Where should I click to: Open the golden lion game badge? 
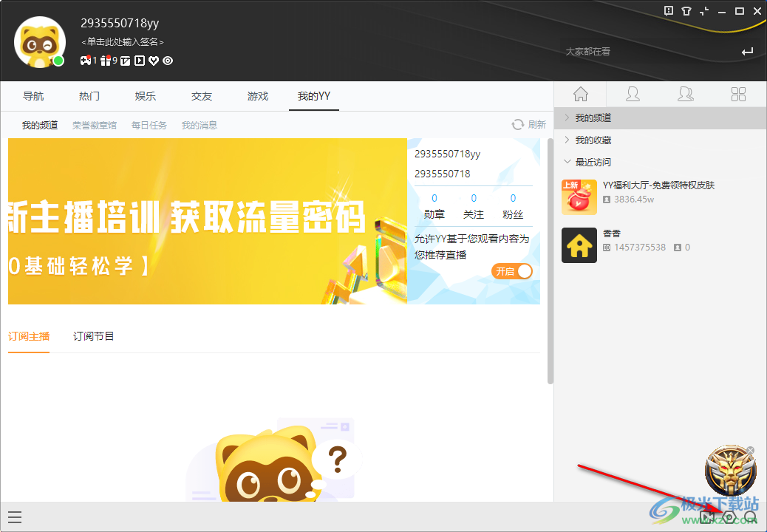[731, 471]
